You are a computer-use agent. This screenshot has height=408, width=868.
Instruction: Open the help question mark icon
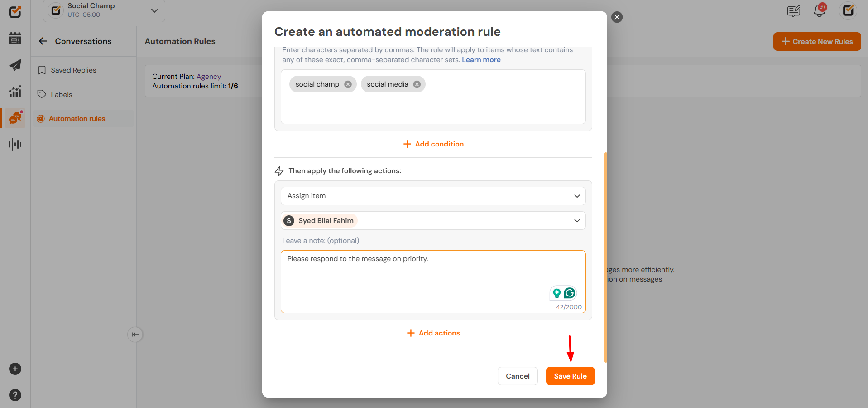[x=15, y=395]
